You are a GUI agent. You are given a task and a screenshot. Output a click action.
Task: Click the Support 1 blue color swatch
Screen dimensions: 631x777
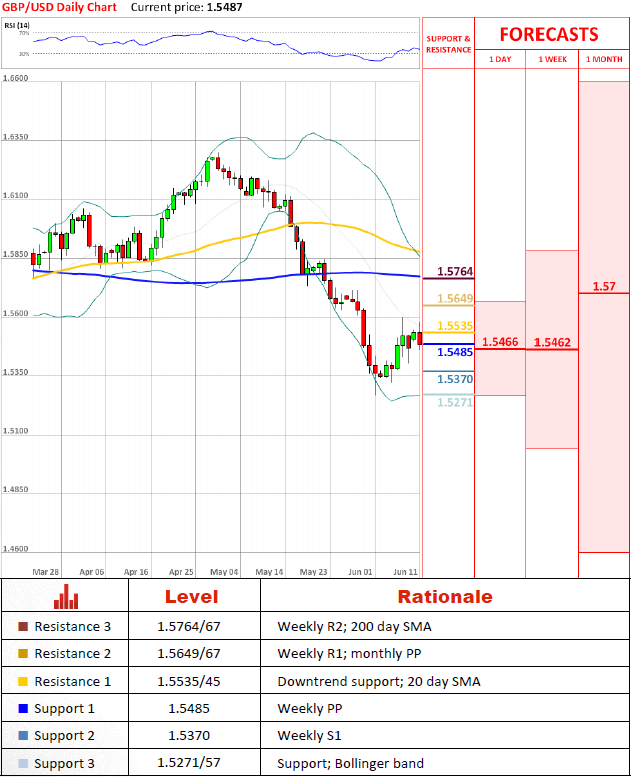(x=23, y=709)
